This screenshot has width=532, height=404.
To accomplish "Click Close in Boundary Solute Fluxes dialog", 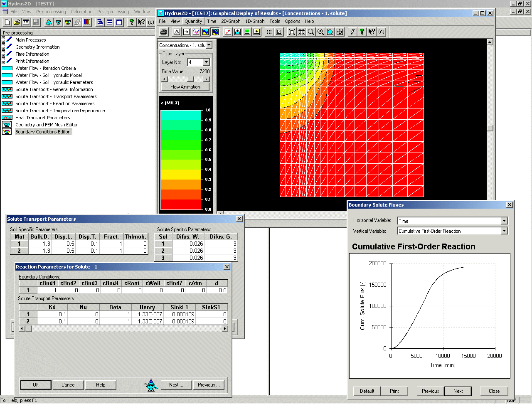I will 494,391.
